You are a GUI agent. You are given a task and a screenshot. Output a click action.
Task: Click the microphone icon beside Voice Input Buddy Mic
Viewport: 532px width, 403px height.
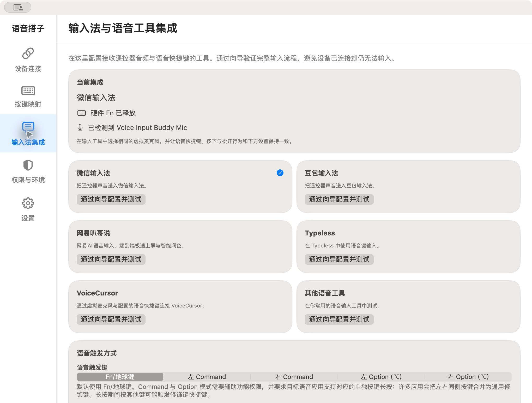pyautogui.click(x=80, y=128)
